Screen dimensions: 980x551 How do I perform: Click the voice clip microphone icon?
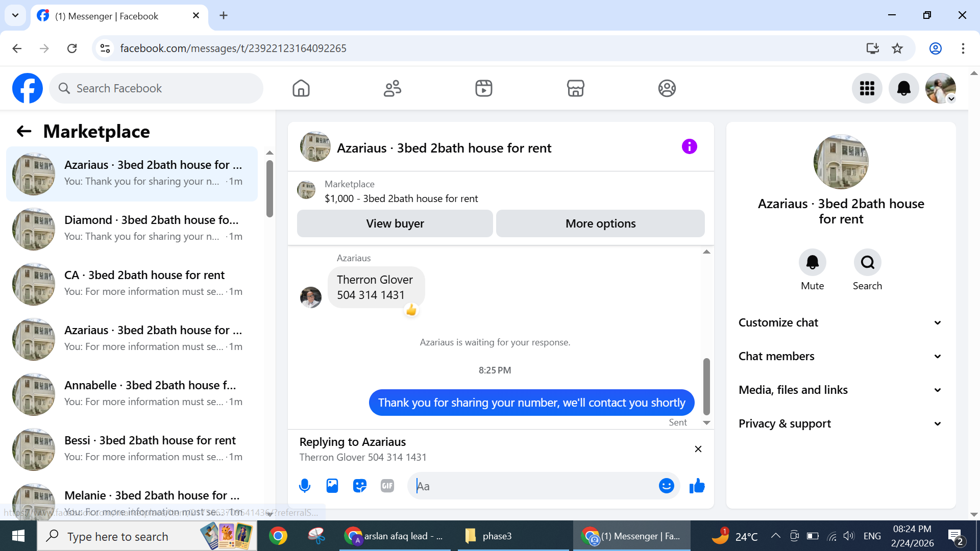(305, 486)
